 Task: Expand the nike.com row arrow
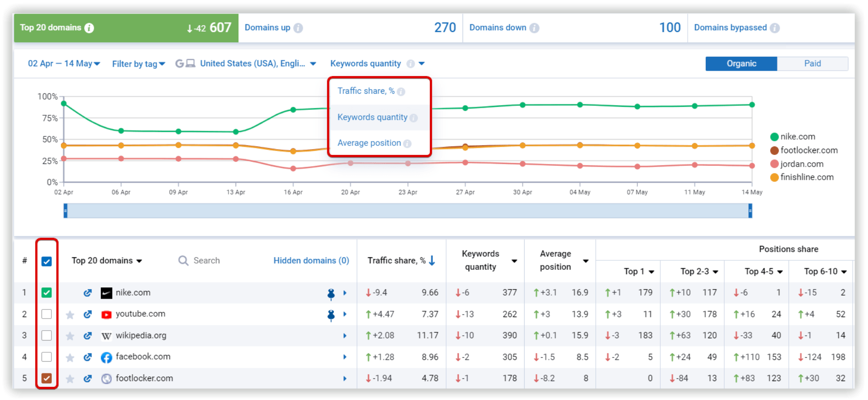(345, 293)
